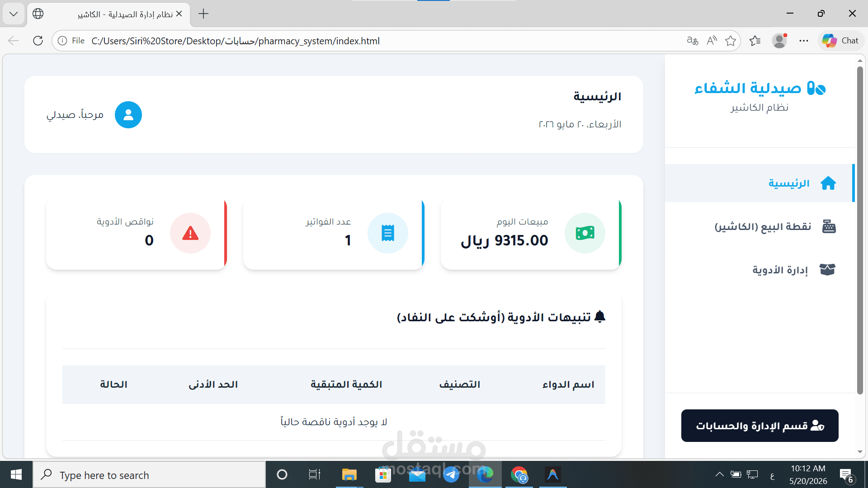Click the read aloud icon

point(712,41)
